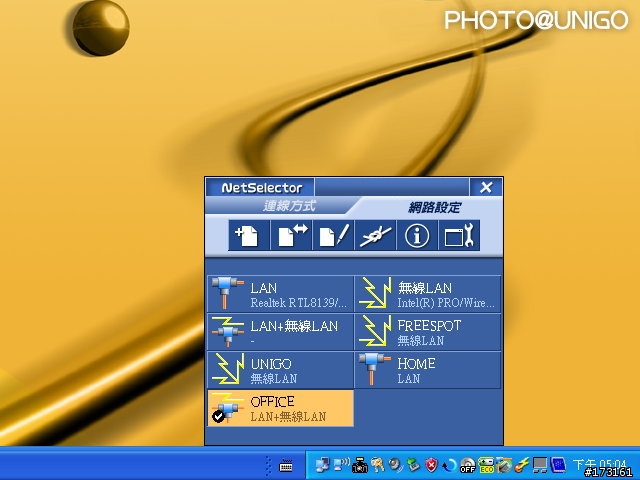The width and height of the screenshot is (640, 480).
Task: Click the keyboard language bar icon in taskbar
Action: tap(286, 466)
